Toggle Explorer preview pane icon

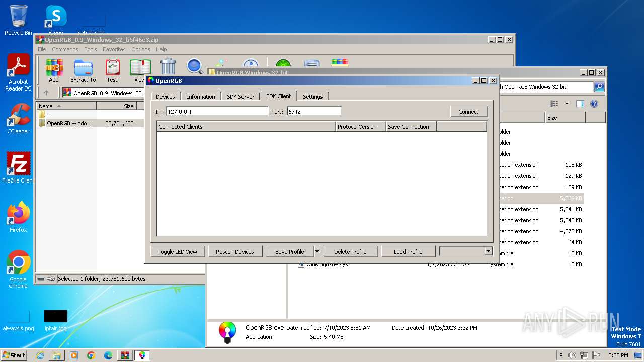pyautogui.click(x=580, y=104)
